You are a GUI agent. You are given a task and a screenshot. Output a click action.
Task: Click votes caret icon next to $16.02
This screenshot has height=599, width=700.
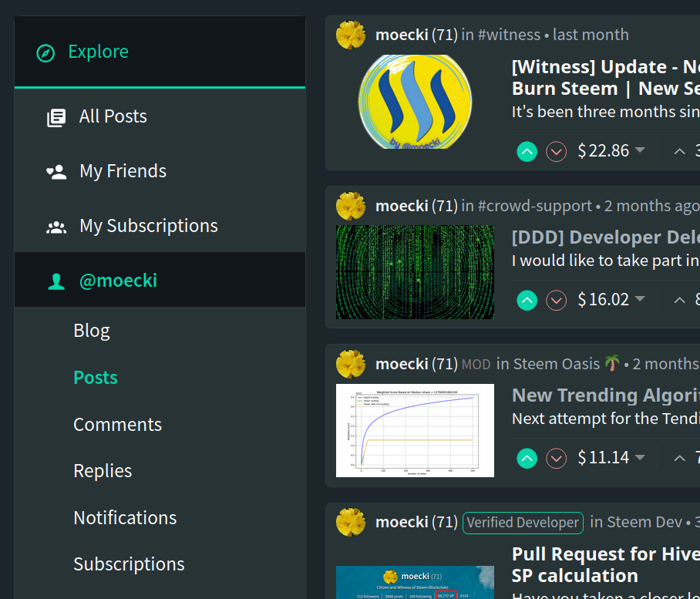click(x=679, y=300)
